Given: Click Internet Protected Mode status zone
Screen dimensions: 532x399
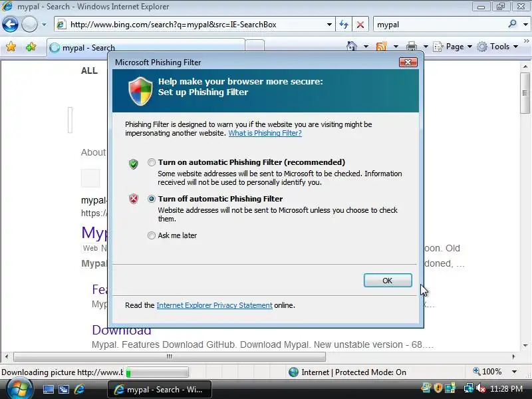Looking at the screenshot, I should pyautogui.click(x=347, y=372).
